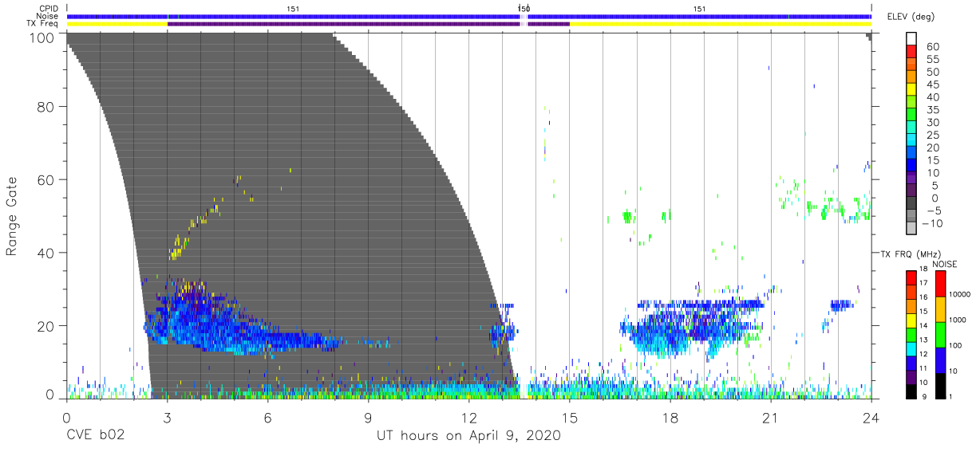This screenshot has height=452, width=980.
Task: Click the CPID value '150' near hour 13.5
Action: (524, 9)
